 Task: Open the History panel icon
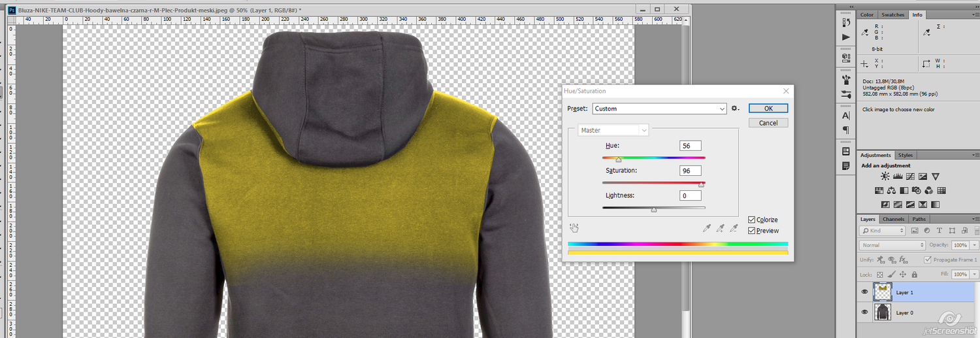[846, 22]
